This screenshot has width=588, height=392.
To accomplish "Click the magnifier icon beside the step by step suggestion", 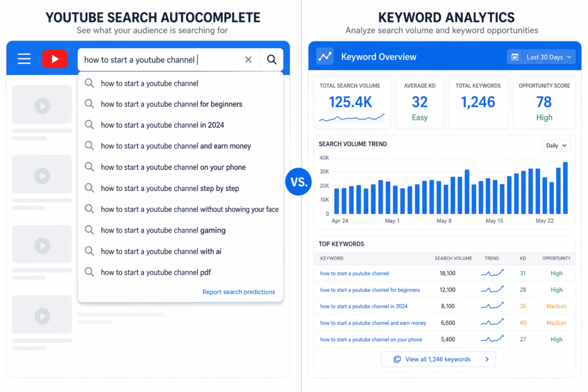I will pyautogui.click(x=90, y=188).
